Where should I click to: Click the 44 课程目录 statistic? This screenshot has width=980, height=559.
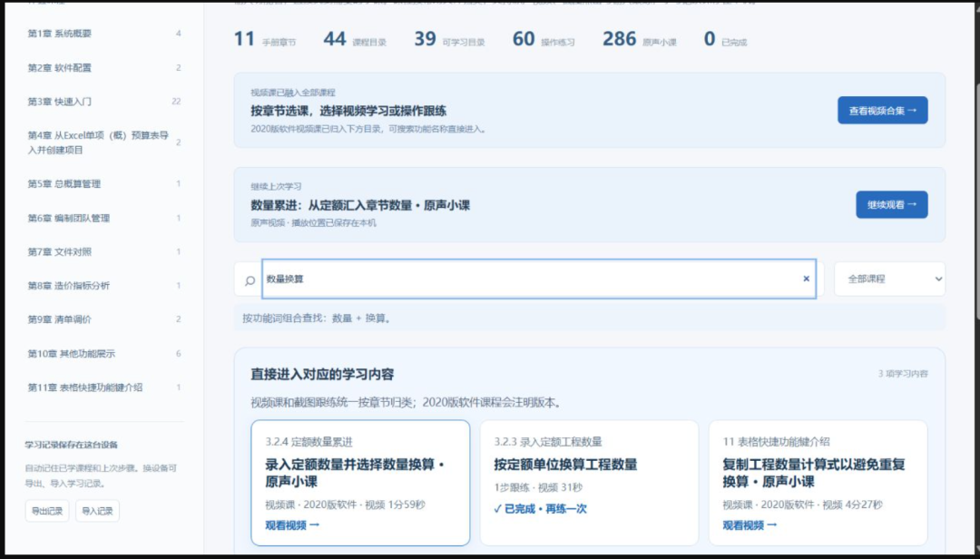(x=355, y=39)
